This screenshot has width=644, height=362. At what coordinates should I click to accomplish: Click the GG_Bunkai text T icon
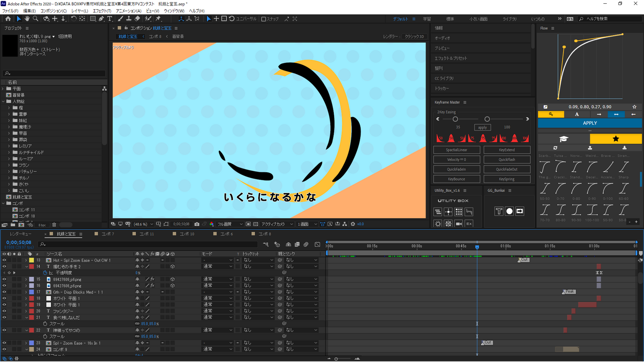(499, 211)
